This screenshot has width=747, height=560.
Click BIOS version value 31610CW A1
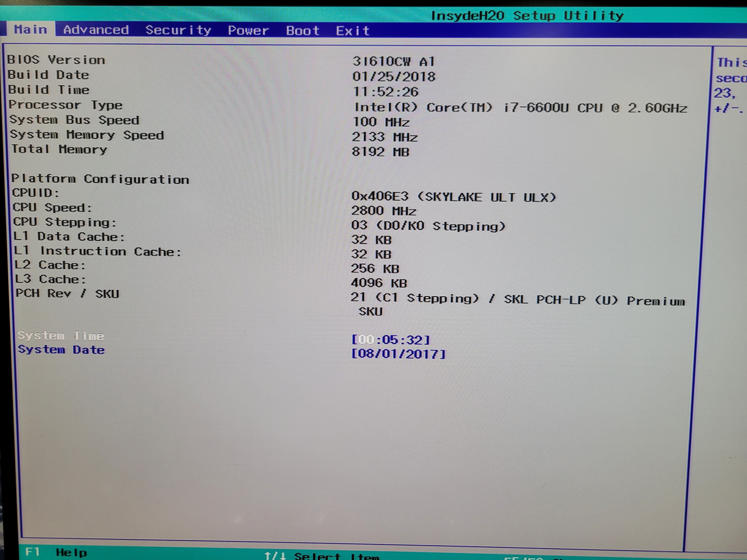tap(394, 61)
